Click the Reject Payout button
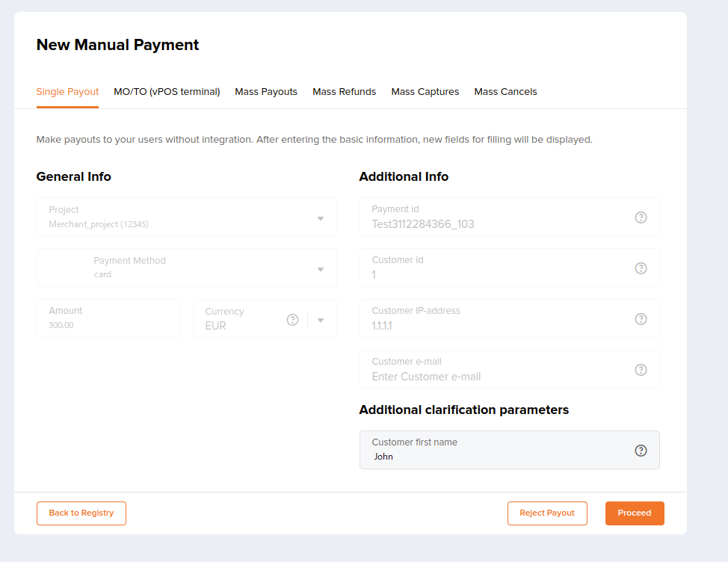 pos(547,513)
